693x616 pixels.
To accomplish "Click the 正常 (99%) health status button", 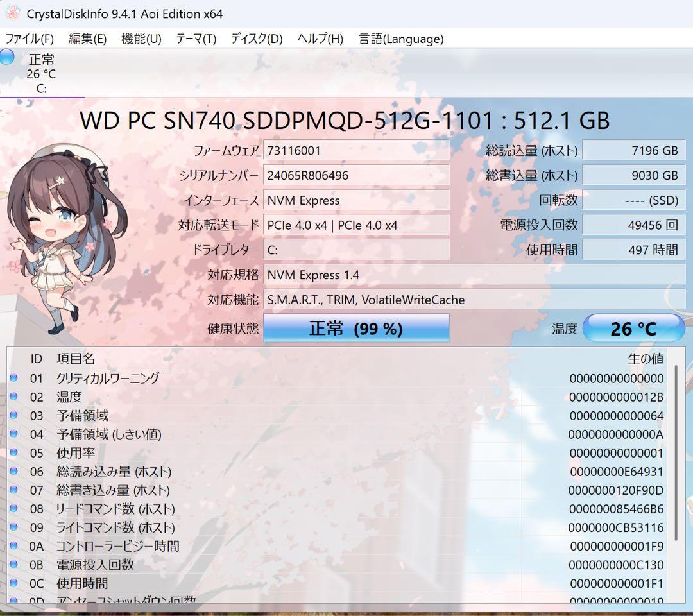I will (x=357, y=328).
